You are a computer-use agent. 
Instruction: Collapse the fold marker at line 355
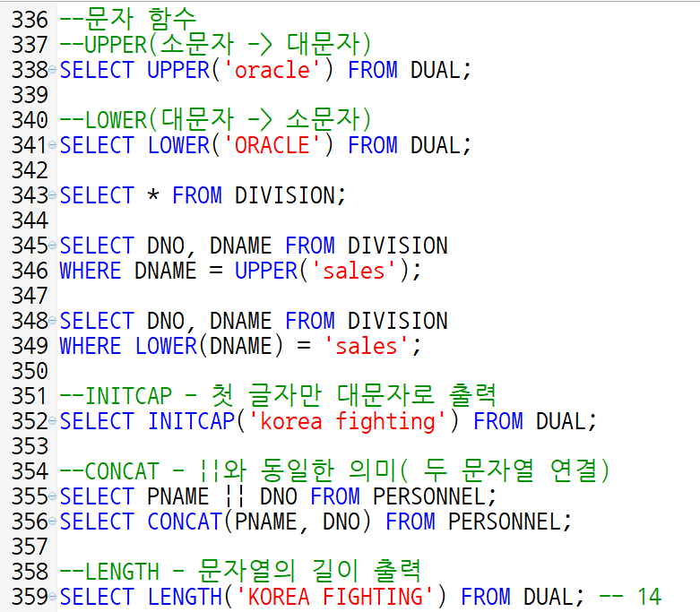[x=52, y=496]
